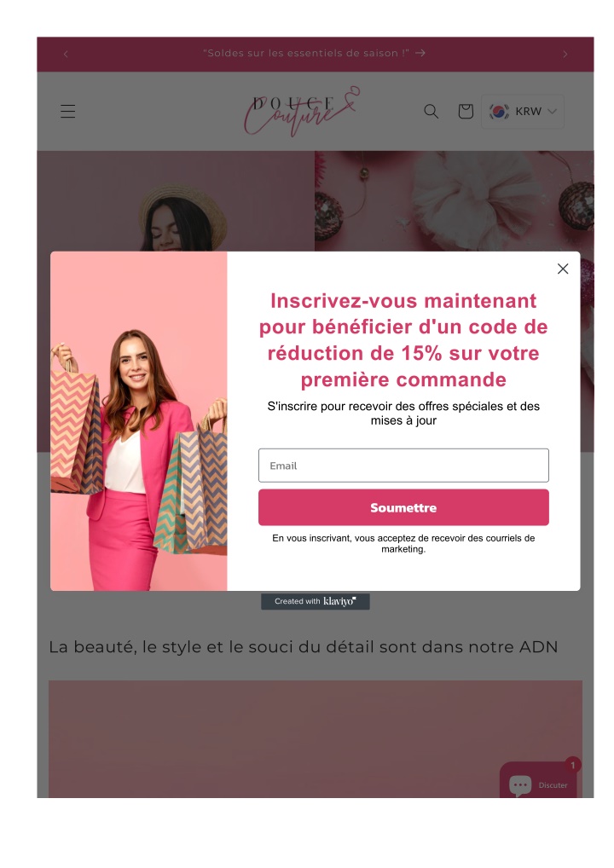Click the chevron next to KRW
This screenshot has width=614, height=868.
tap(552, 111)
